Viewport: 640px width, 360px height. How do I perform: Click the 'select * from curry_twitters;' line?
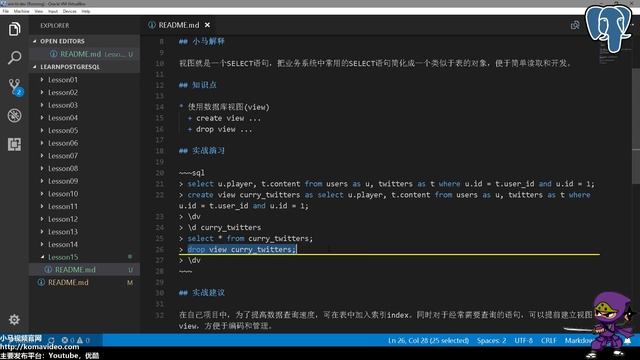coord(246,238)
